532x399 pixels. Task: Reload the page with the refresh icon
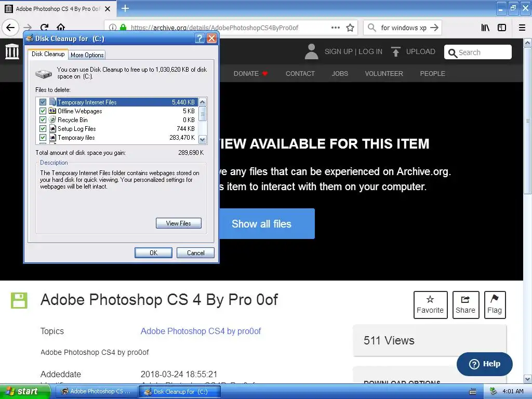45,28
